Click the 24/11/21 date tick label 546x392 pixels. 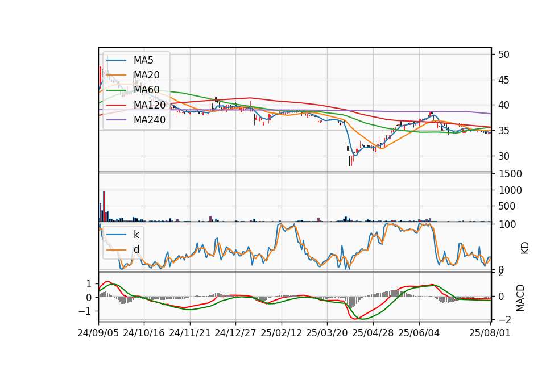(190, 333)
